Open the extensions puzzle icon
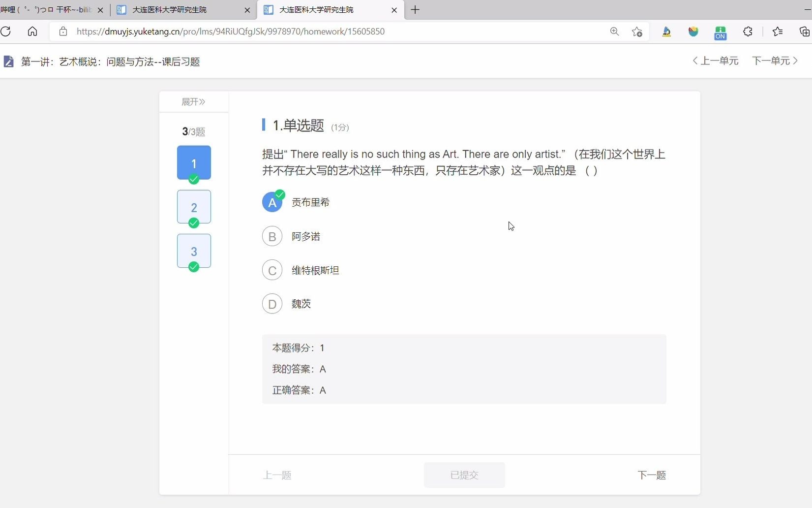The image size is (812, 508). pos(748,32)
